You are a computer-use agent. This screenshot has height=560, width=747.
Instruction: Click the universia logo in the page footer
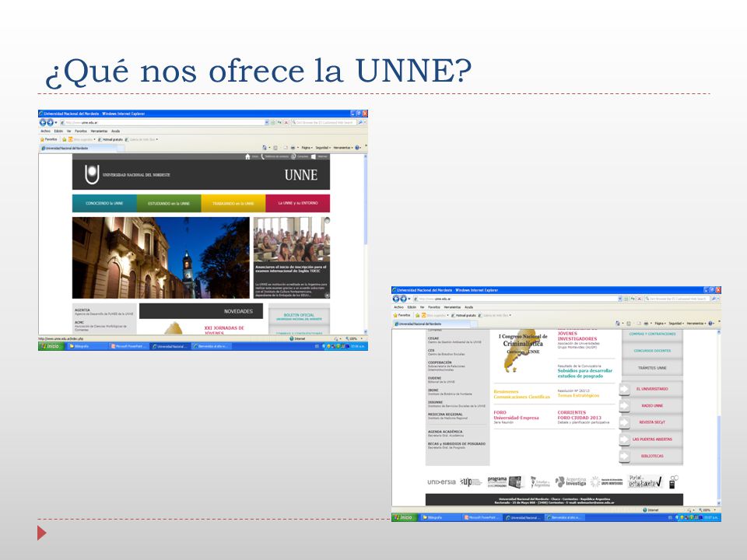[x=441, y=482]
